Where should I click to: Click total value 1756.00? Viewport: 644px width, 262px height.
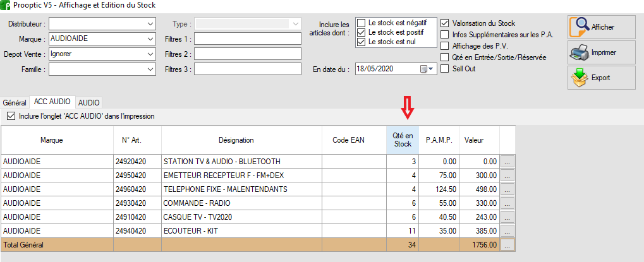coord(485,245)
